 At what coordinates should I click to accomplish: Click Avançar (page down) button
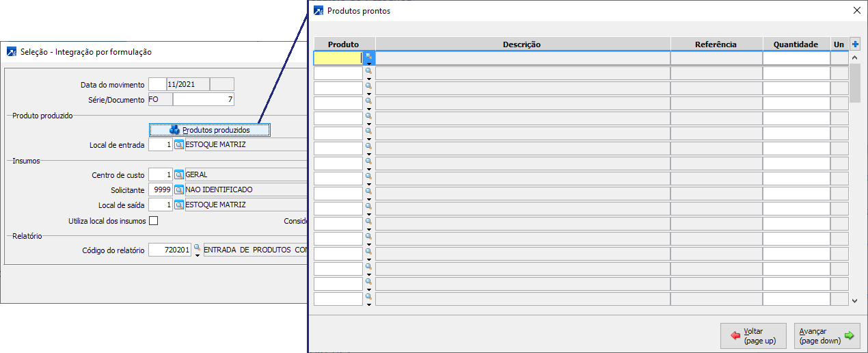point(827,336)
